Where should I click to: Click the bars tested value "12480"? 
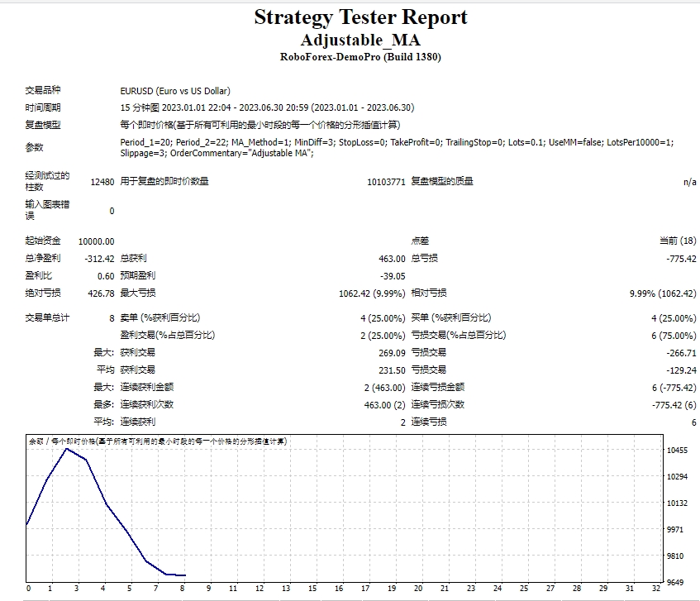pos(102,182)
